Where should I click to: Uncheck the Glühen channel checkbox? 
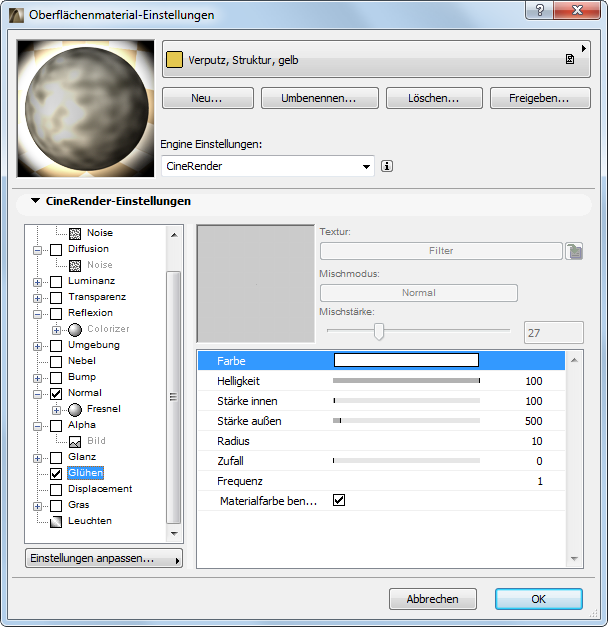(56, 474)
